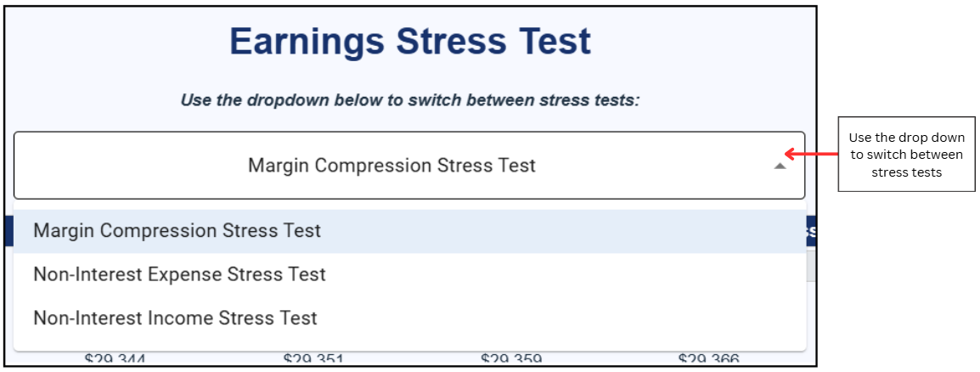Click the callout annotation text box
Viewport: 980px width, 372px height.
pos(907,155)
